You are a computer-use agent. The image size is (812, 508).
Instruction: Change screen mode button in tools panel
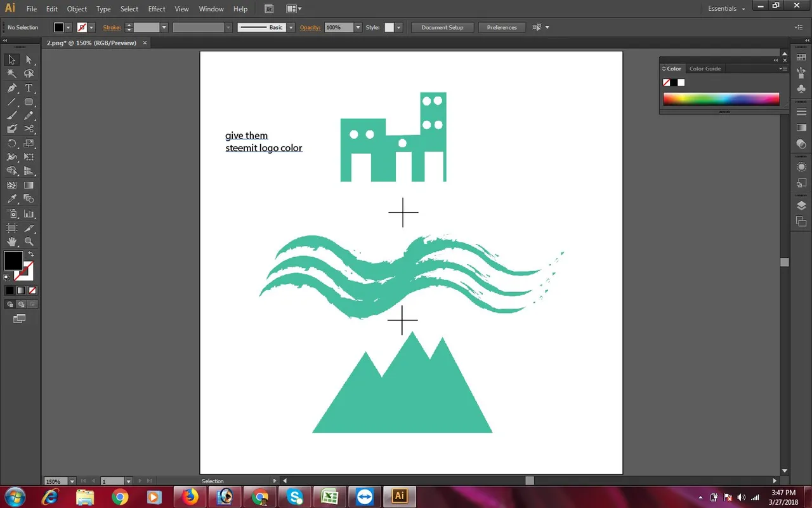[x=19, y=319]
